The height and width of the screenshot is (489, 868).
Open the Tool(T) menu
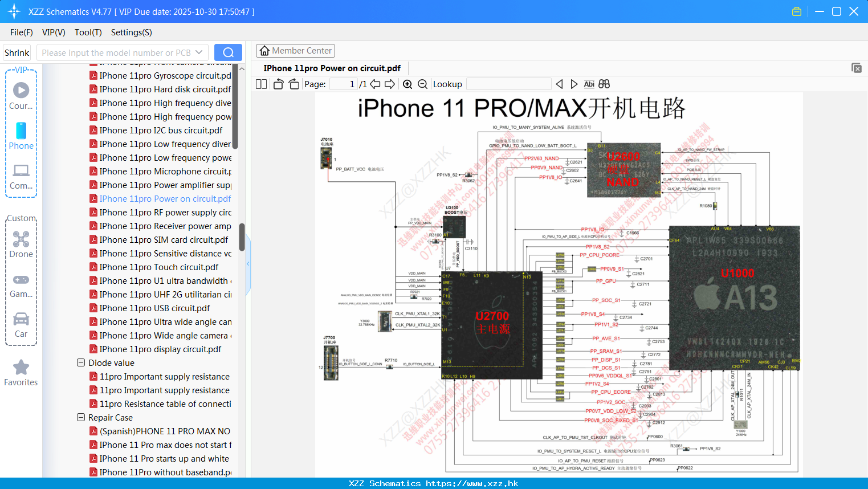88,32
